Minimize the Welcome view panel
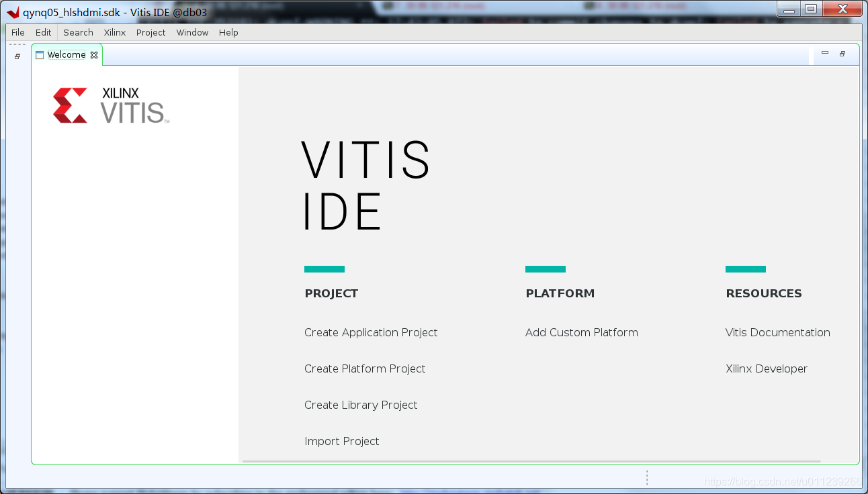This screenshot has width=868, height=494. coord(825,53)
